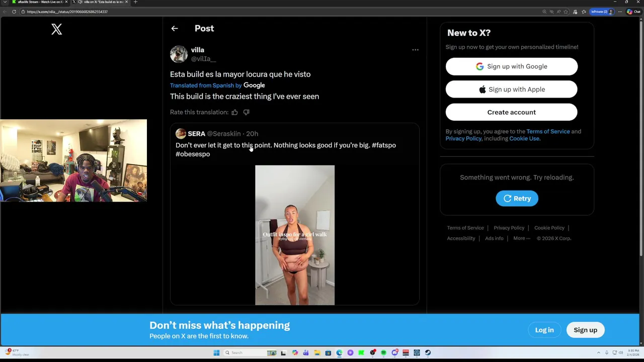Open Microsoft Edge on the taskbar
644x362 pixels.
(x=339, y=353)
